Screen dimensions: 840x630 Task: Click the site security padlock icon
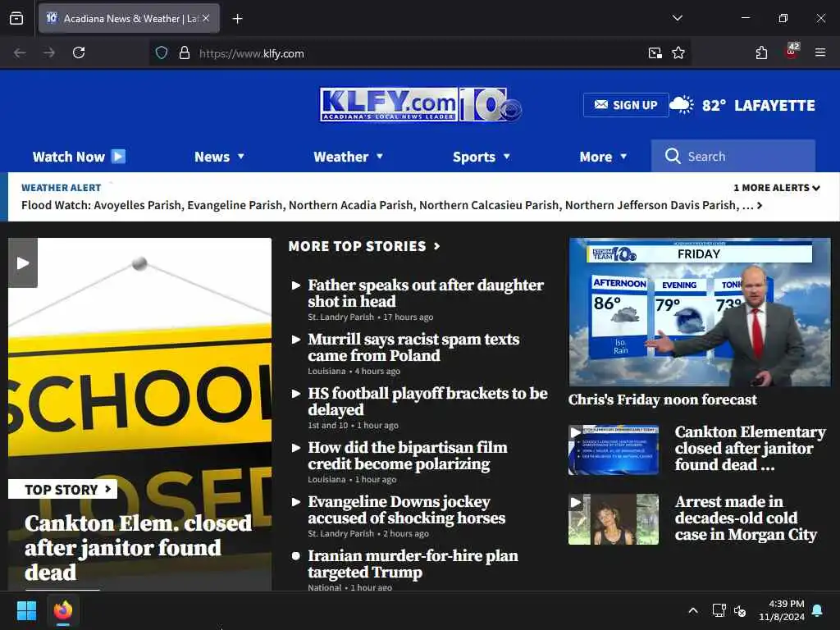(185, 52)
